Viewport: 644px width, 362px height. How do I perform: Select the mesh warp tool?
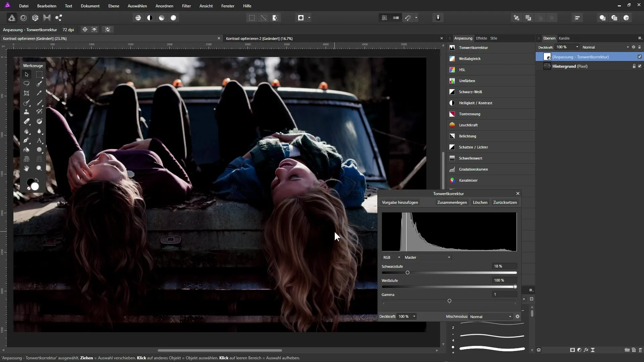tap(26, 159)
